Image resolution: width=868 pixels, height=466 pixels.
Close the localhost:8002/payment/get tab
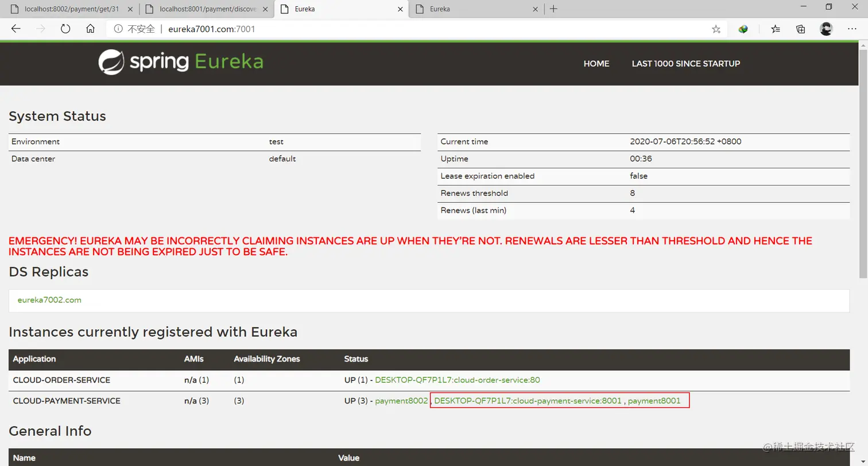[x=130, y=9]
